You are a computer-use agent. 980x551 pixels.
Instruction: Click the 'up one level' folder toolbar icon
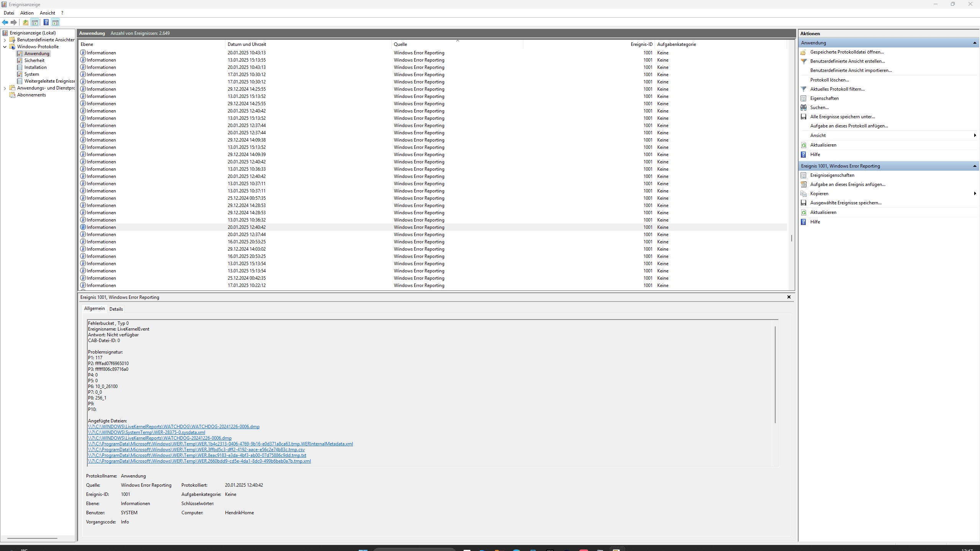pyautogui.click(x=25, y=22)
